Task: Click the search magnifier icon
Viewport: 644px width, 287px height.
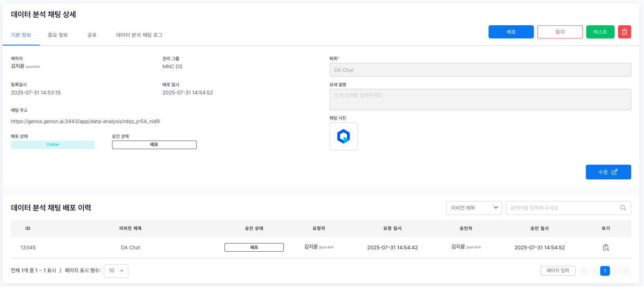Action: [623, 208]
